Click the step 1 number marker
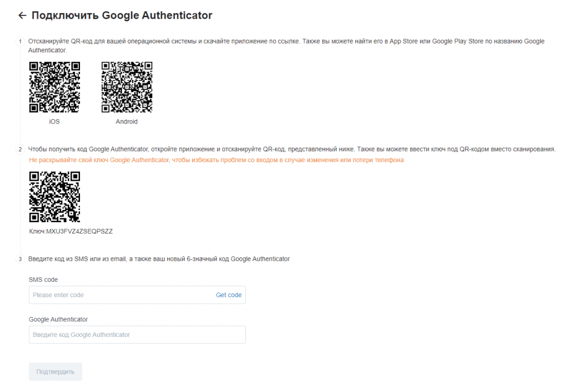The width and height of the screenshot is (565, 392). point(20,41)
